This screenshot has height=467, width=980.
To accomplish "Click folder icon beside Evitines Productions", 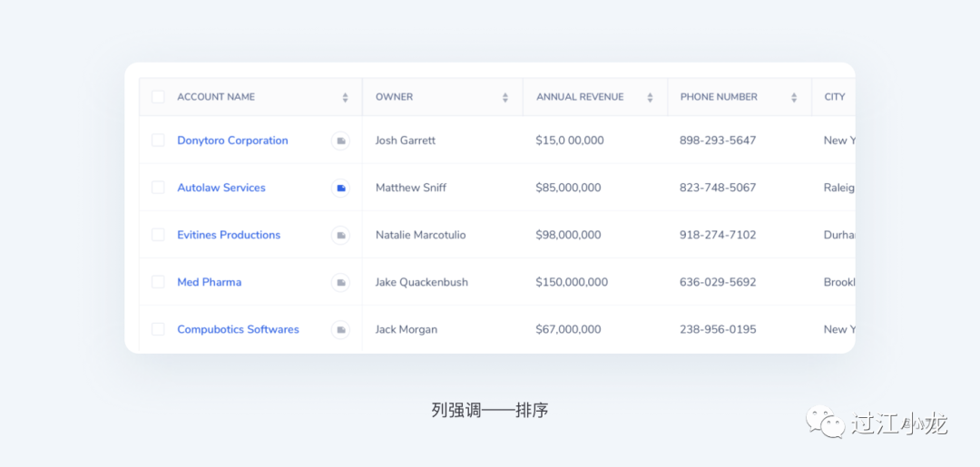I will click(340, 235).
